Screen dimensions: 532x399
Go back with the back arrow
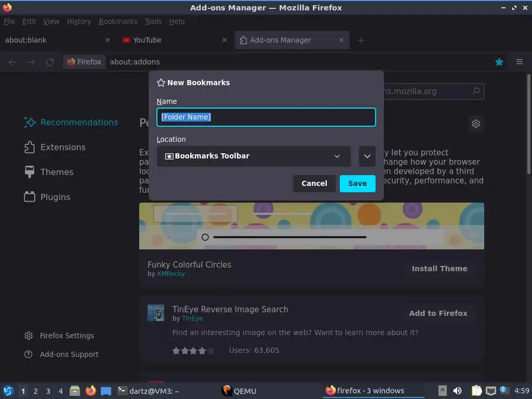pyautogui.click(x=12, y=62)
